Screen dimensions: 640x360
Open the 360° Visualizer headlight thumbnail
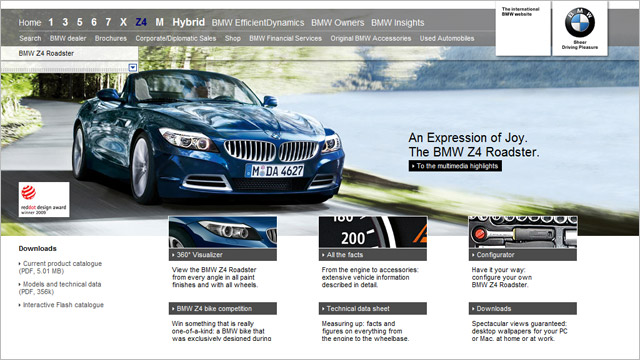coord(222,232)
